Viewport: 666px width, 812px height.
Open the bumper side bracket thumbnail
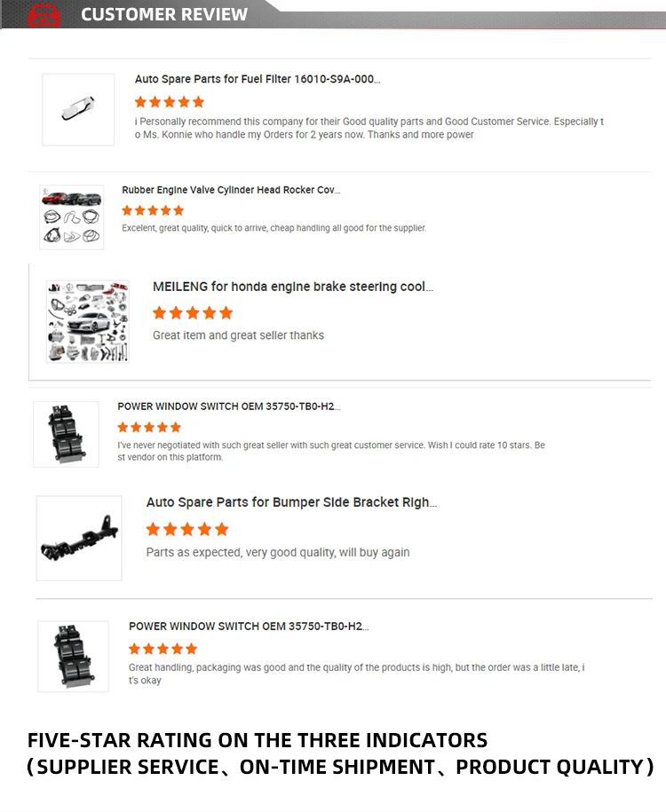[x=79, y=538]
